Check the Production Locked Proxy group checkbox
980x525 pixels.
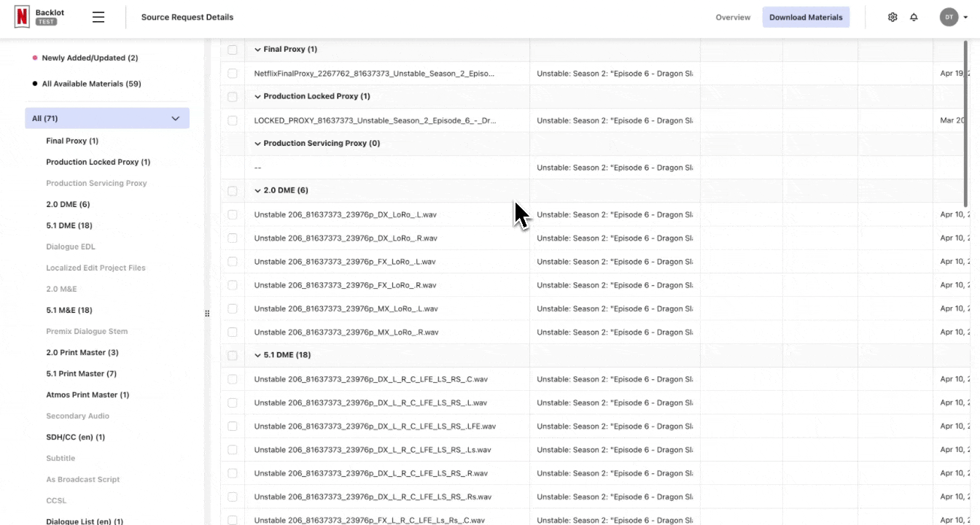tap(233, 96)
